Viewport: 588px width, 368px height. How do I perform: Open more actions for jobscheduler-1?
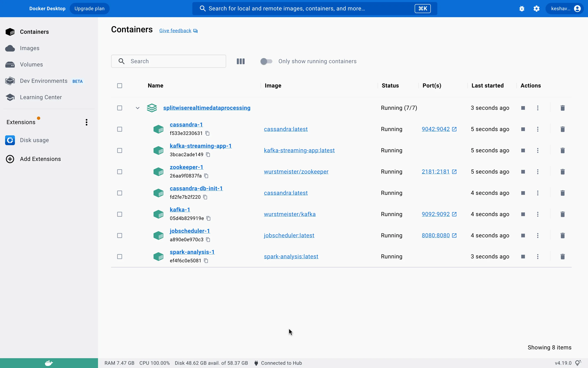(x=538, y=236)
